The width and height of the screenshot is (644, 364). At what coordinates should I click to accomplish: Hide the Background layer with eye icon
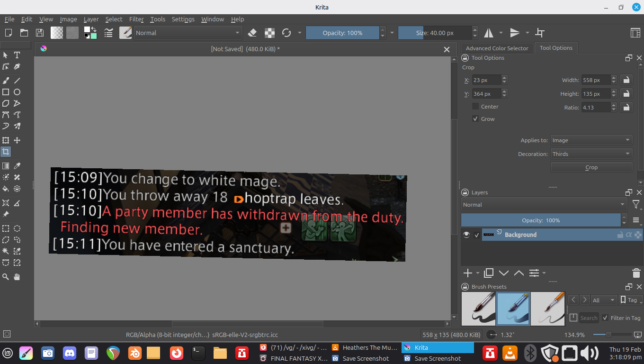tap(466, 235)
